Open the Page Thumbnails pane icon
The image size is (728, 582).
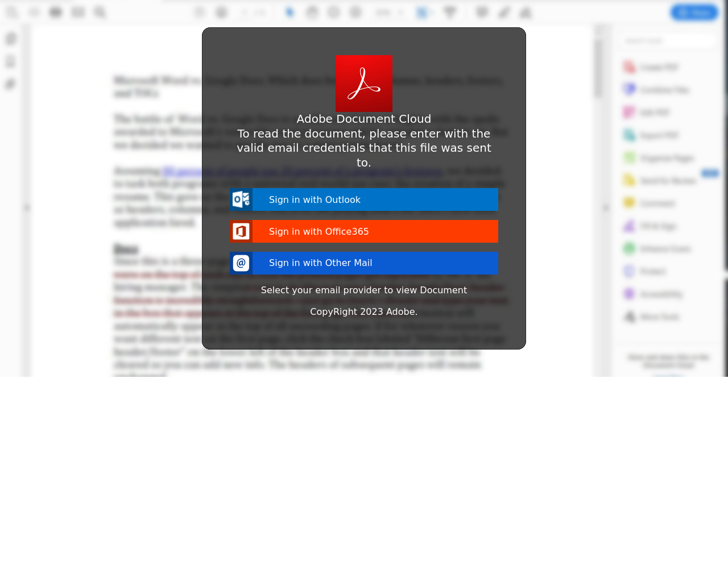[x=11, y=39]
